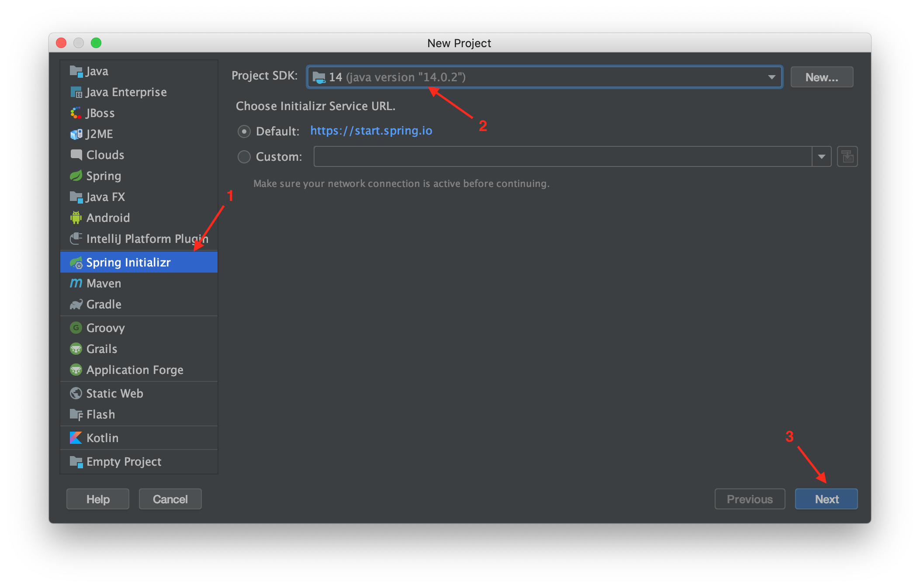Click the Java FX folder icon

[76, 197]
